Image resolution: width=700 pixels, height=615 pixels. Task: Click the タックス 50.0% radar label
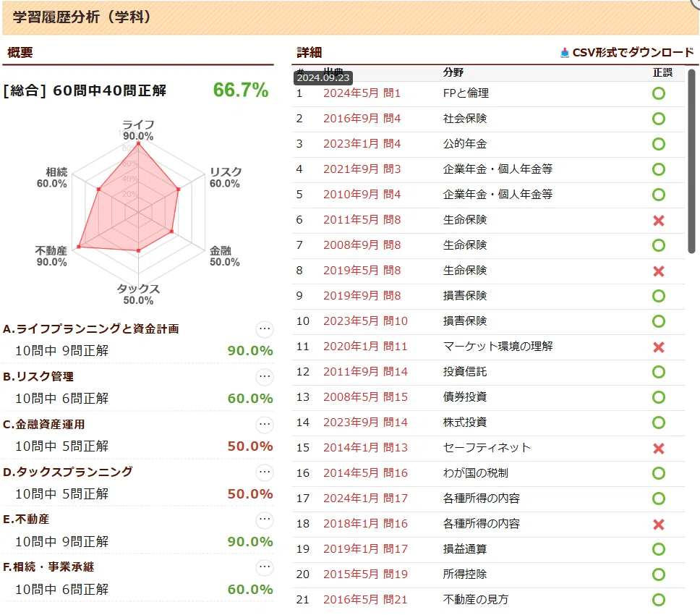click(x=138, y=294)
